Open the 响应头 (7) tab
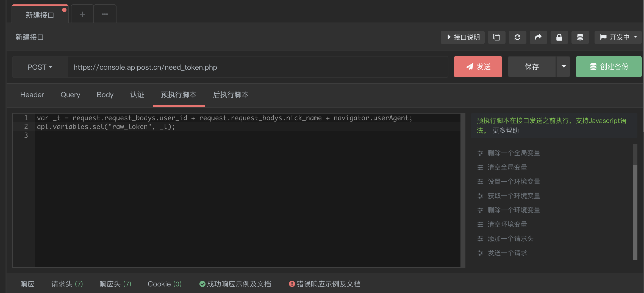The image size is (644, 293). coord(115,284)
